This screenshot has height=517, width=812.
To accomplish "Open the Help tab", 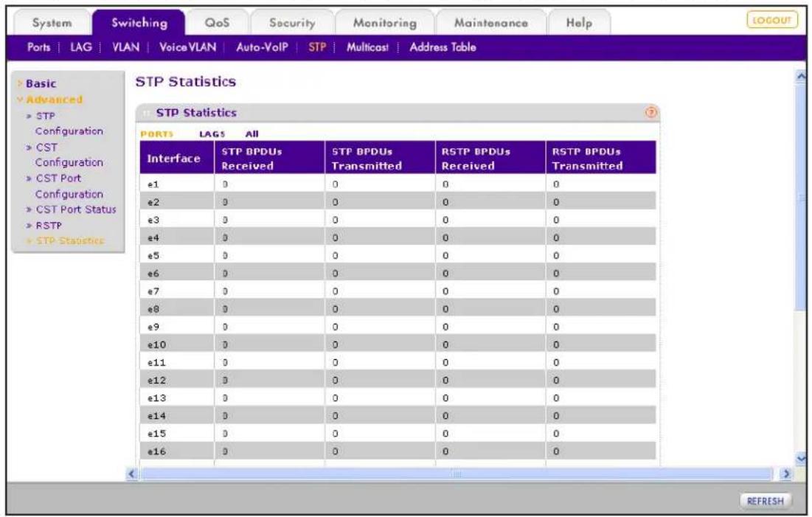I will point(579,23).
